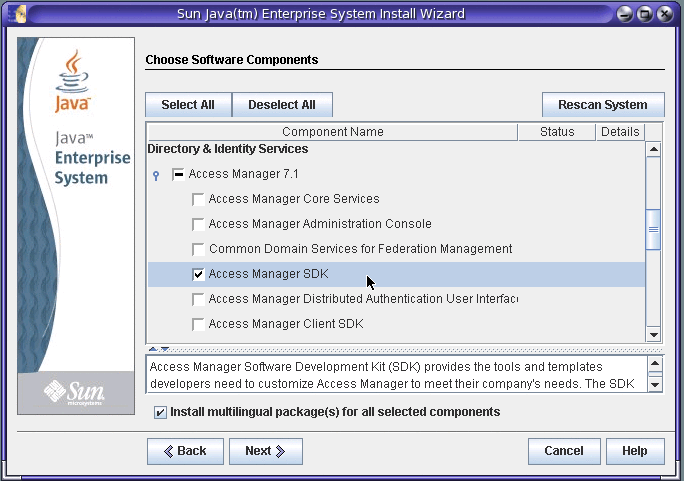The image size is (684, 481).
Task: Click the Rescan System button
Action: coord(603,105)
